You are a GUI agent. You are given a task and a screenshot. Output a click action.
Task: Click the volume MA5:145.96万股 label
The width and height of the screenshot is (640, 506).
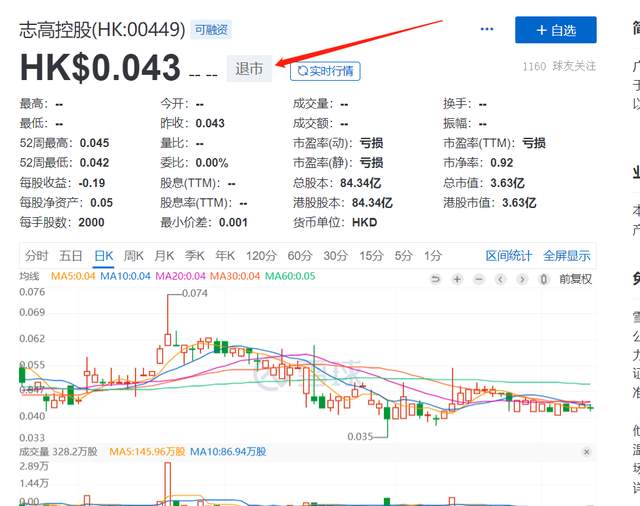click(147, 452)
